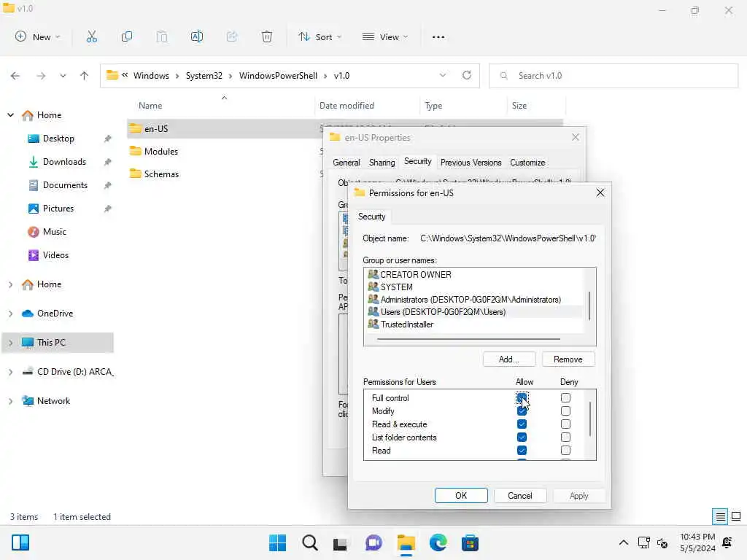Open Task View on taskbar
This screenshot has height=560, width=747.
pos(340,544)
